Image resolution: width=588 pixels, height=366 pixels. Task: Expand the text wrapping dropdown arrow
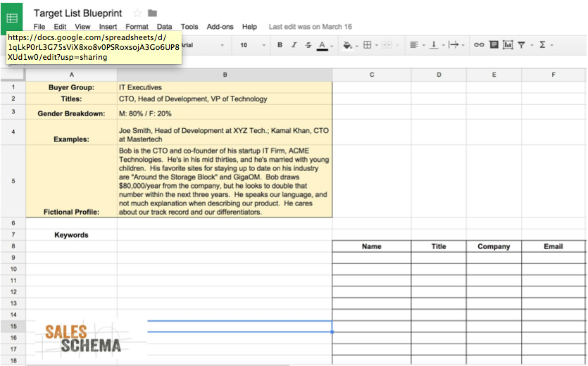[x=463, y=45]
